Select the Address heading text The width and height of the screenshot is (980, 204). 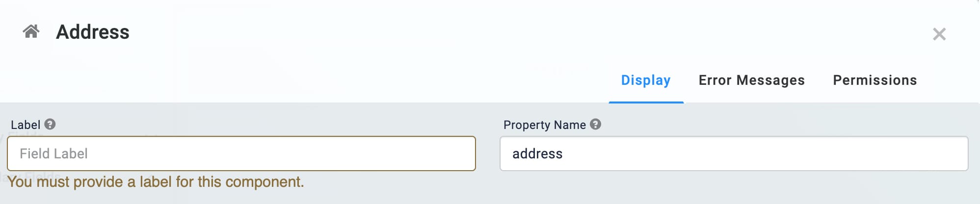93,32
